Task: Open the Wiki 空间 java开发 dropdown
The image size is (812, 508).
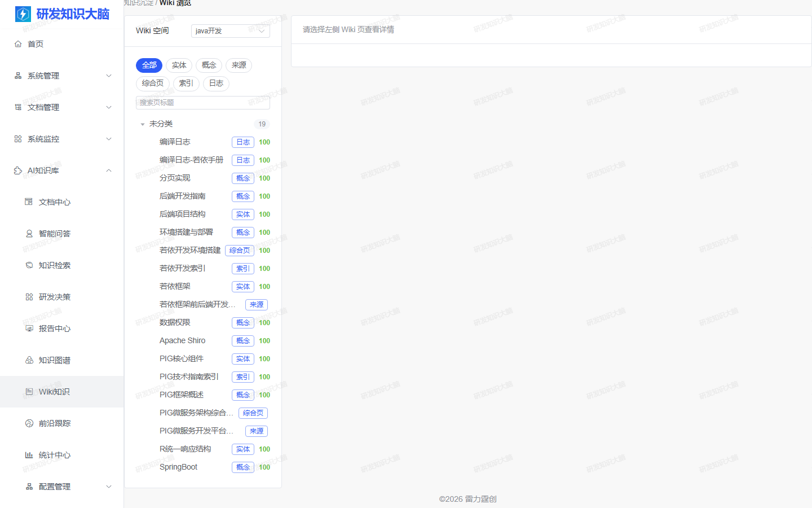Action: (x=231, y=31)
